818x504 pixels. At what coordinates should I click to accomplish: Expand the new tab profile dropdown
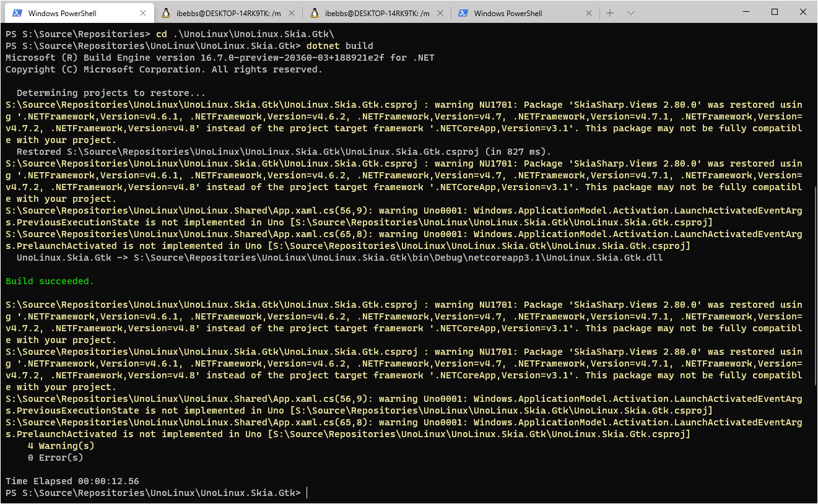631,13
